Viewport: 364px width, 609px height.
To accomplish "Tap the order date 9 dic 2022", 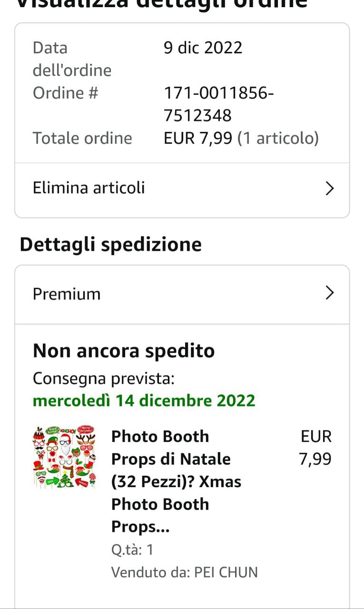I will pyautogui.click(x=203, y=48).
